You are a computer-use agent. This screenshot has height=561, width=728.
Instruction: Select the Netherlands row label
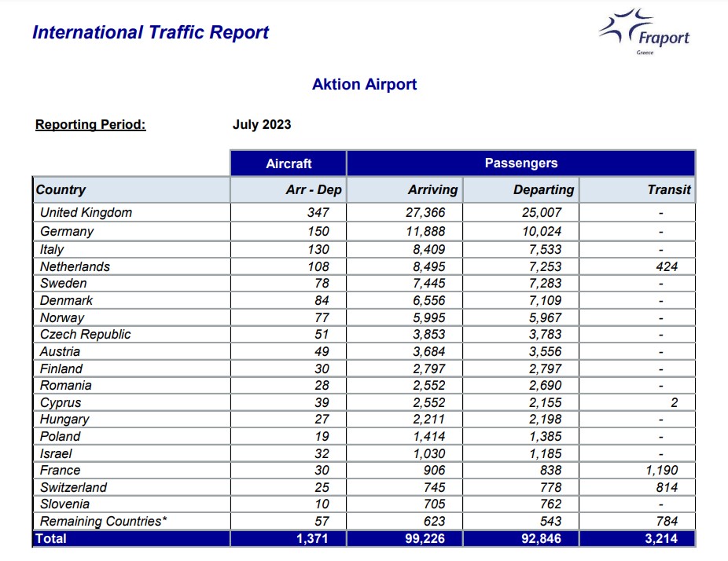[x=75, y=266]
